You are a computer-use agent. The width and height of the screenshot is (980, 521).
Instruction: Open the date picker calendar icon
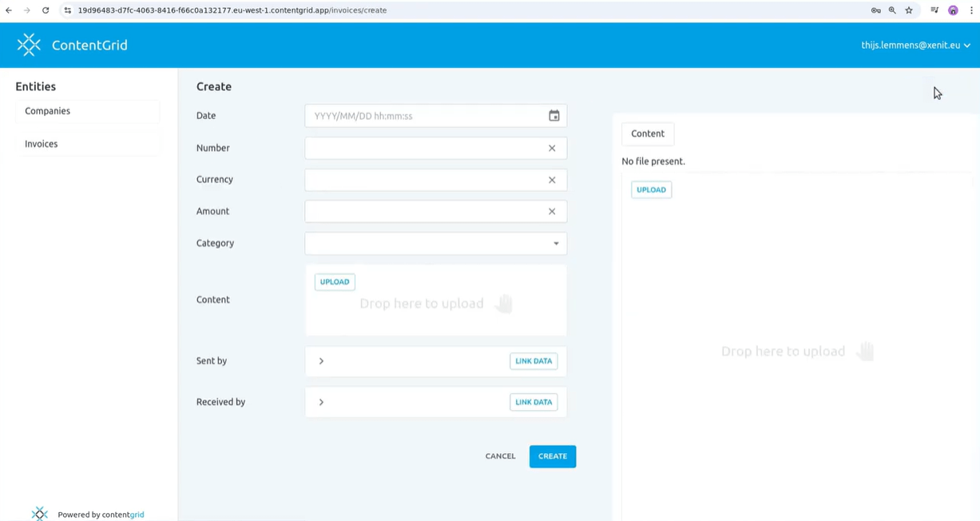point(553,116)
